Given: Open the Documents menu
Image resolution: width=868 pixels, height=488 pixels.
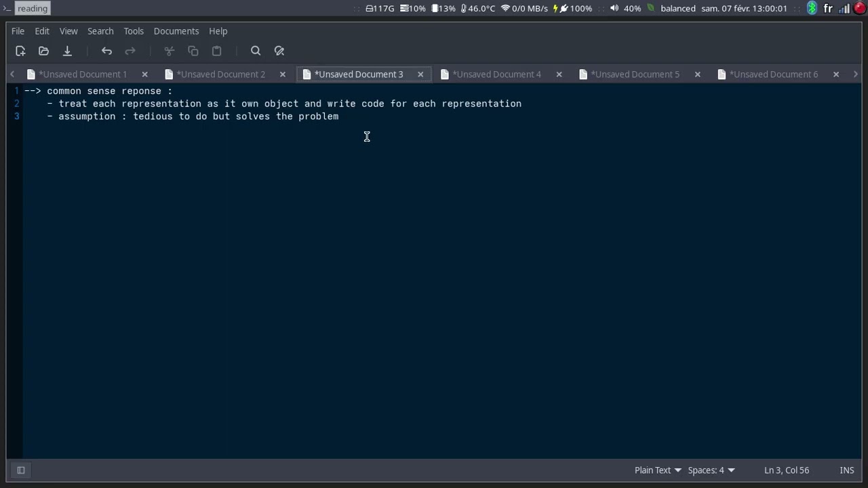Looking at the screenshot, I should click(x=176, y=31).
